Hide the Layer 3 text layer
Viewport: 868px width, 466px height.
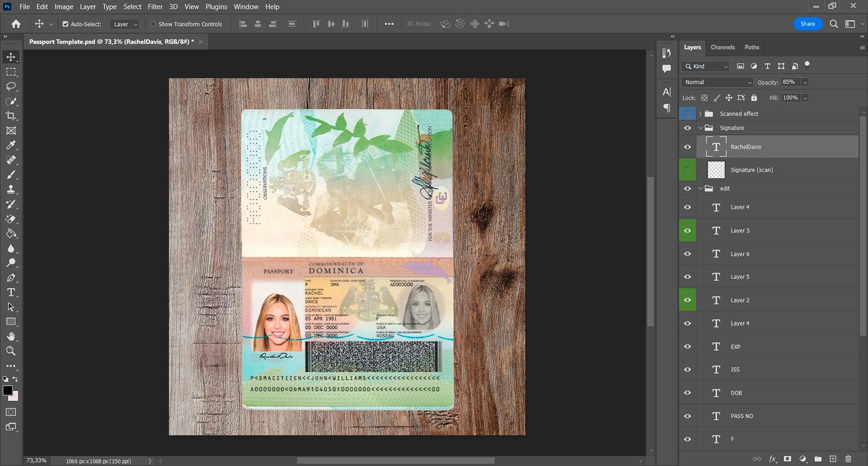pos(687,230)
